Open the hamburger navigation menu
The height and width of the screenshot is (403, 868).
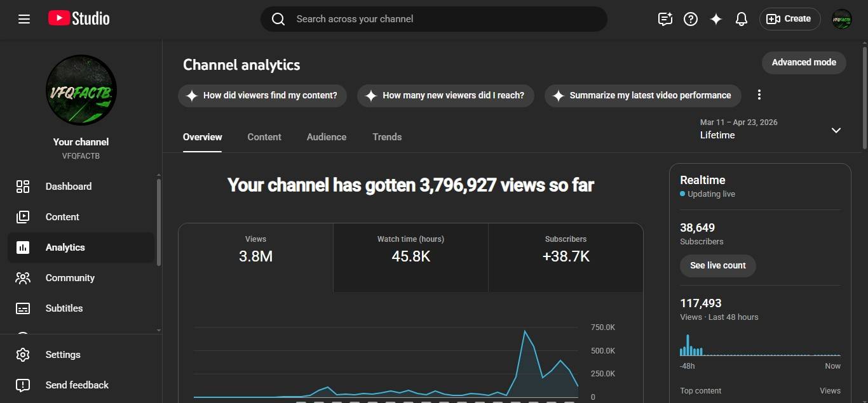pos(24,19)
